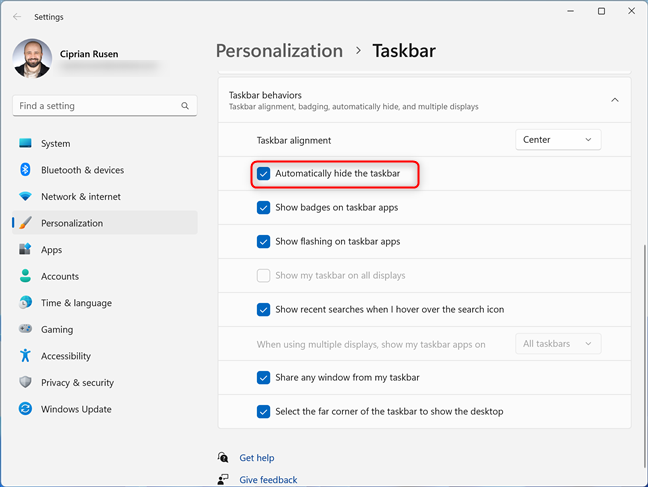Image resolution: width=648 pixels, height=487 pixels.
Task: Click the Network Wi-Fi icon
Action: pos(25,196)
